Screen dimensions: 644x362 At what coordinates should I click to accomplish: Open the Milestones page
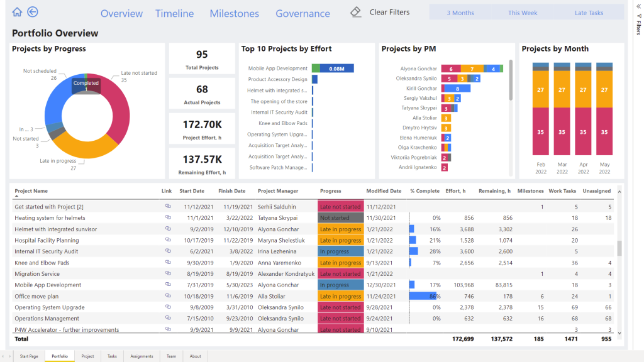point(234,13)
